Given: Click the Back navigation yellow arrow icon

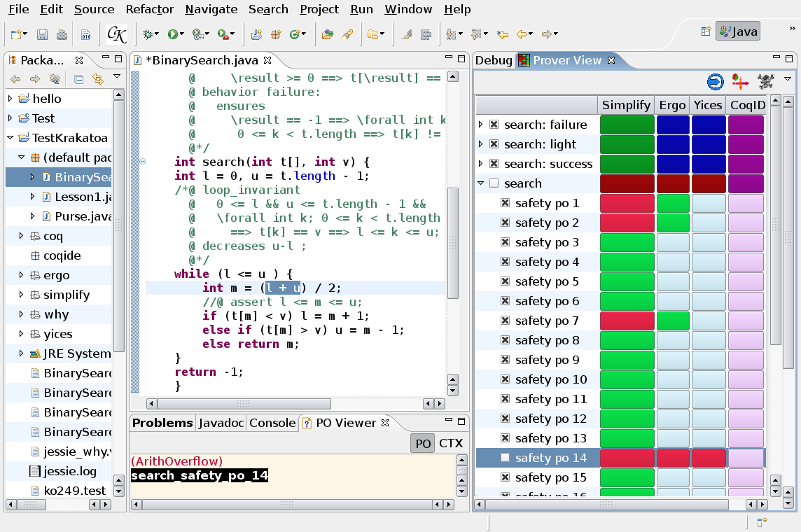Looking at the screenshot, I should (x=522, y=34).
